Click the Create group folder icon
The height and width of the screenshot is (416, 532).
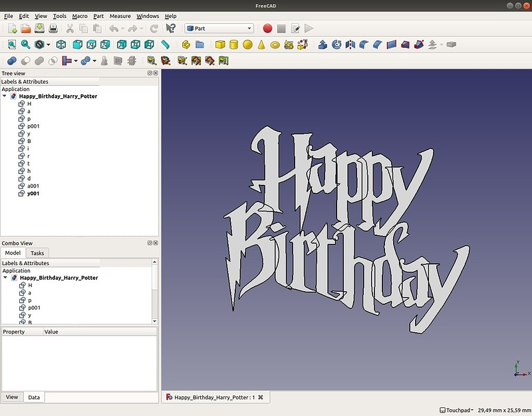click(x=200, y=45)
